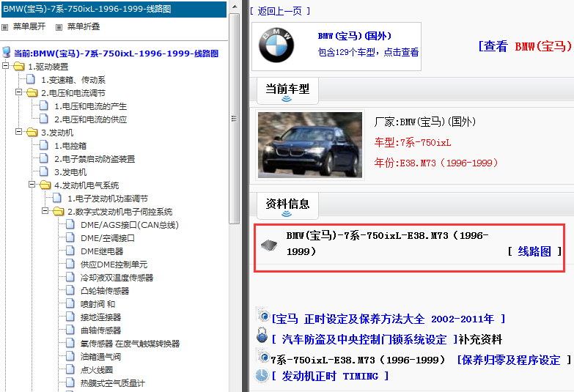The height and width of the screenshot is (392, 574).
Task: Click the icon before 7系-750ixL 保养归零 row
Action: click(262, 356)
